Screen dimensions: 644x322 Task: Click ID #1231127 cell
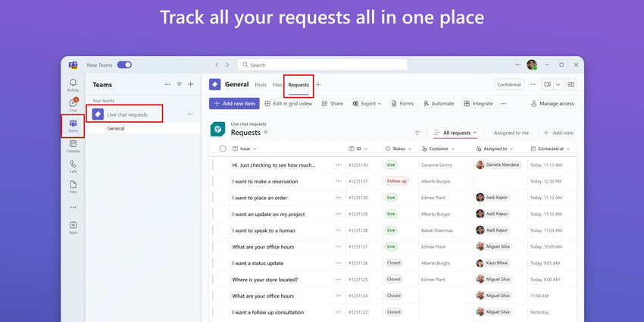(358, 246)
